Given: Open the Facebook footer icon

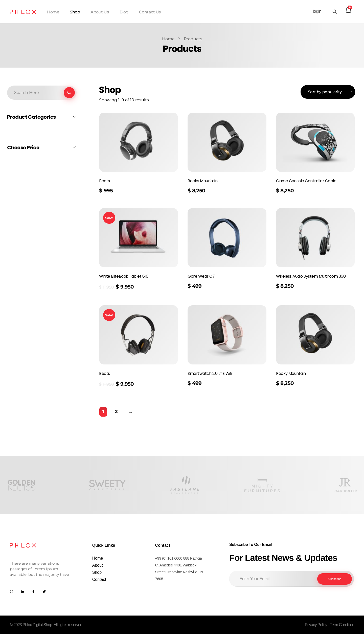Looking at the screenshot, I should [x=33, y=591].
